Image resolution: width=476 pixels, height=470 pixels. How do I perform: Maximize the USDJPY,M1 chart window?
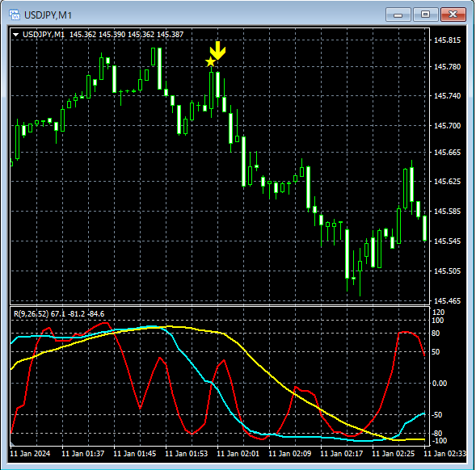pos(425,15)
